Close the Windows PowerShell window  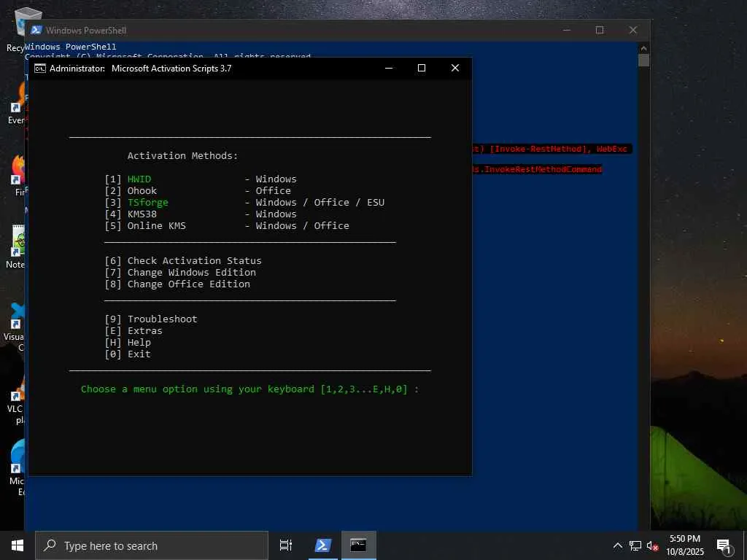(633, 30)
